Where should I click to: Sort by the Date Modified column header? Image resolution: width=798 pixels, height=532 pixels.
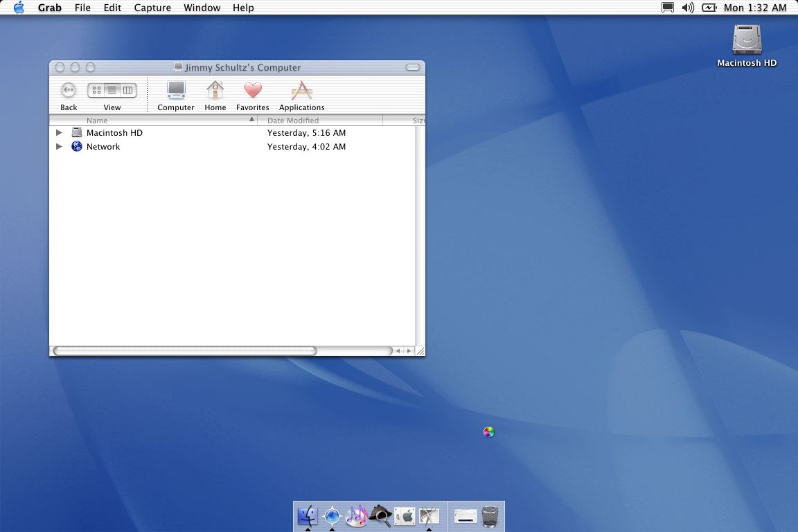coord(320,120)
